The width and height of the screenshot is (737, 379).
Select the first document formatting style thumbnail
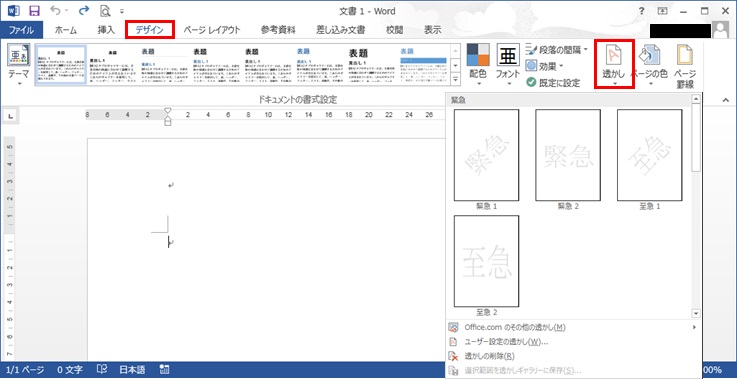tap(61, 64)
